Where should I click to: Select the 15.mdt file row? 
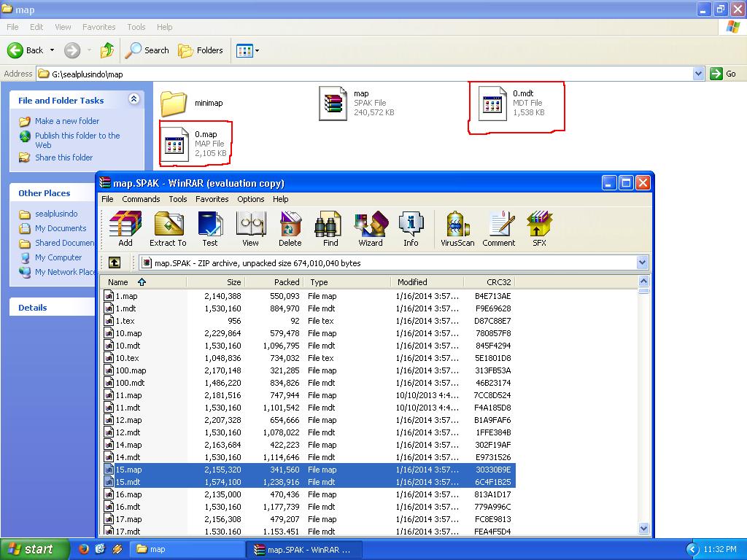(x=309, y=482)
